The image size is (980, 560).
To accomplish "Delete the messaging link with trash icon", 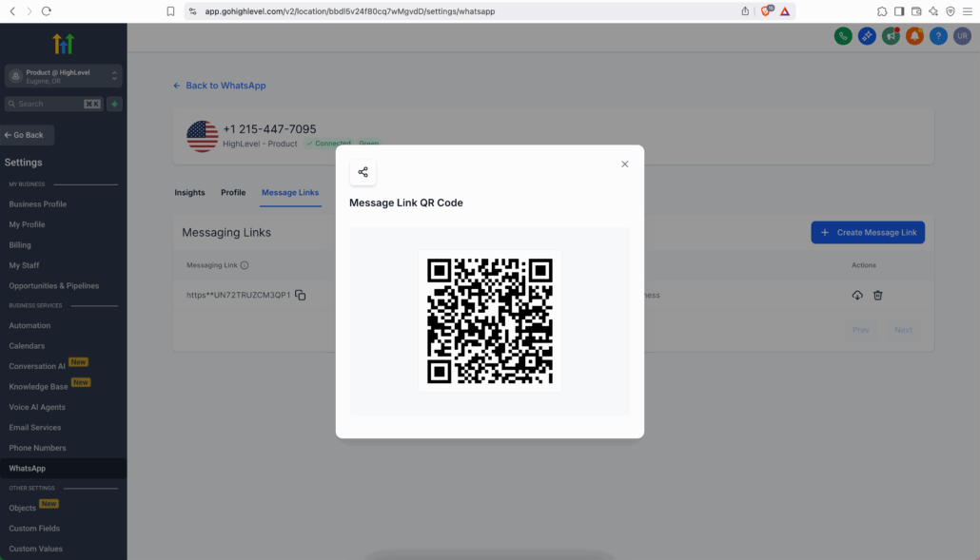I will 877,296.
